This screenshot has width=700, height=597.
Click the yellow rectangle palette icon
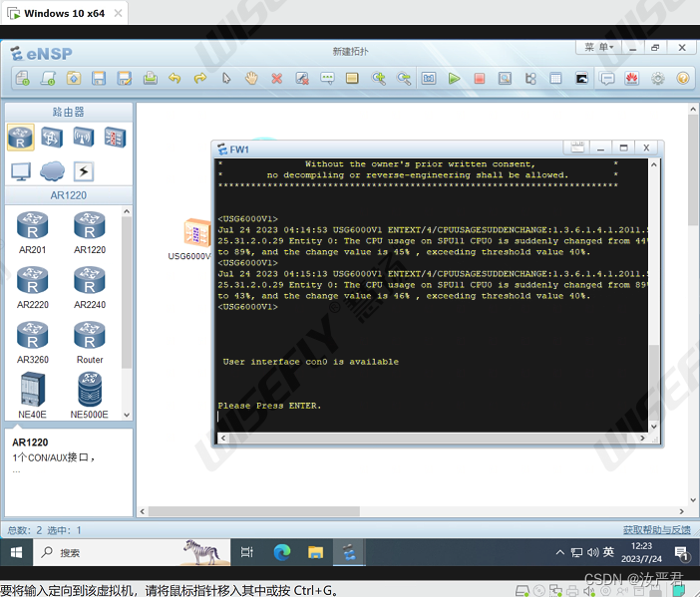pyautogui.click(x=352, y=79)
